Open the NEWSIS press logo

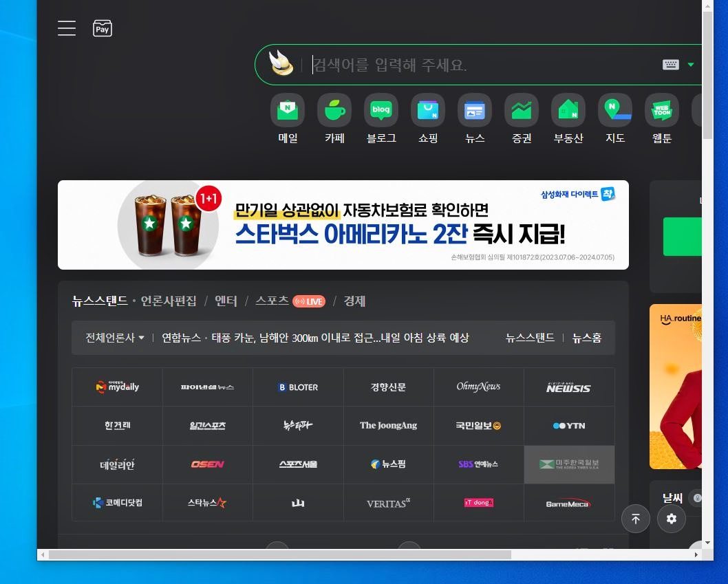pyautogui.click(x=569, y=387)
